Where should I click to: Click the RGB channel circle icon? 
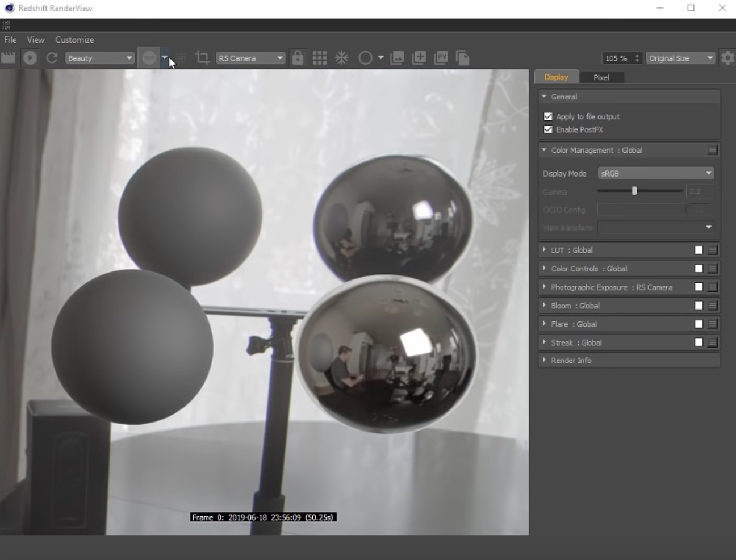tap(149, 58)
